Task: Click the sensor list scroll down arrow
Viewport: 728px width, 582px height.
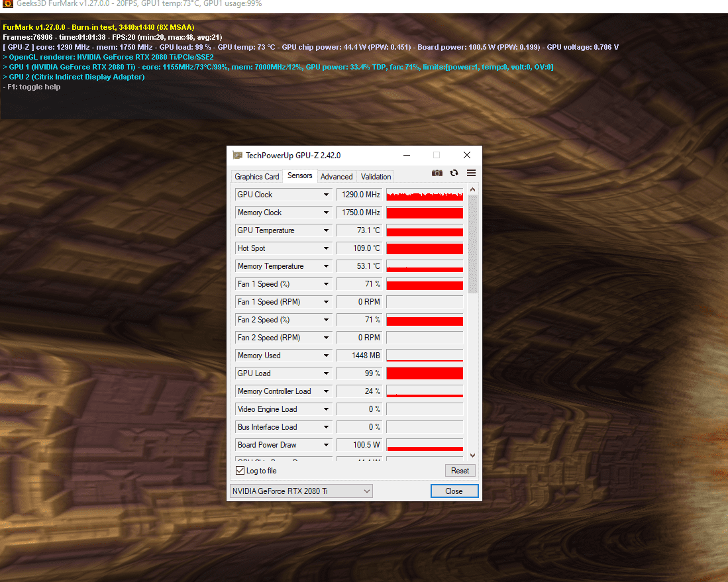Action: pyautogui.click(x=473, y=456)
